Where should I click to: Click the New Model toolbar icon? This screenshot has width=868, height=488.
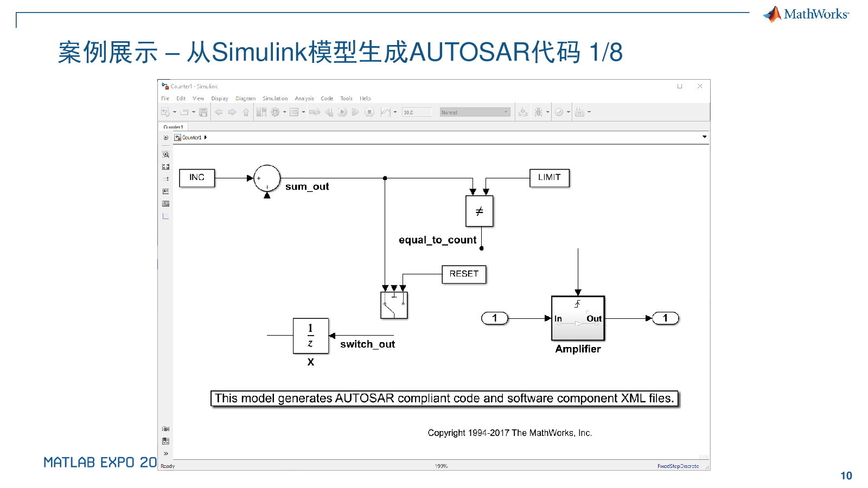click(x=165, y=112)
